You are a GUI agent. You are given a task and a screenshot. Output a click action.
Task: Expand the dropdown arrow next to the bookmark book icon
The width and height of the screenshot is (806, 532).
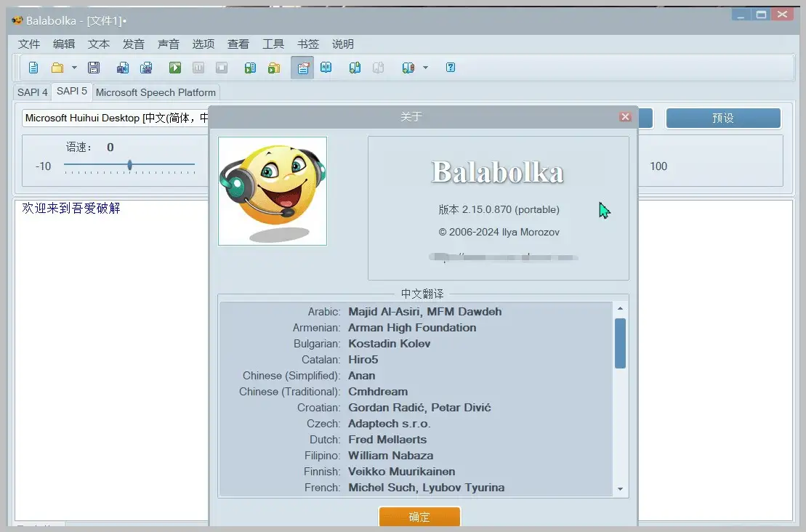click(x=425, y=68)
